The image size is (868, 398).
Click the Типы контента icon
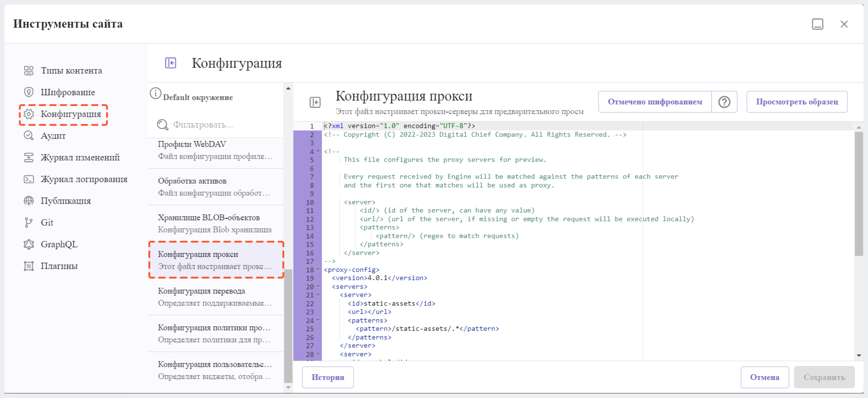(29, 71)
